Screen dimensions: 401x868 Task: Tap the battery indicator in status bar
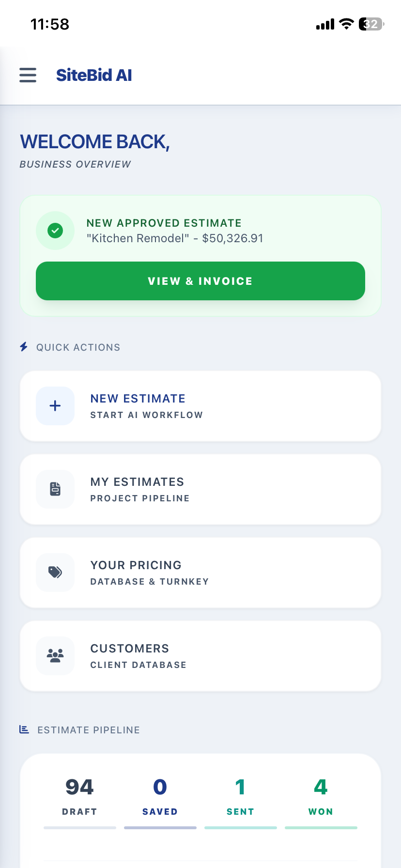[x=371, y=24]
